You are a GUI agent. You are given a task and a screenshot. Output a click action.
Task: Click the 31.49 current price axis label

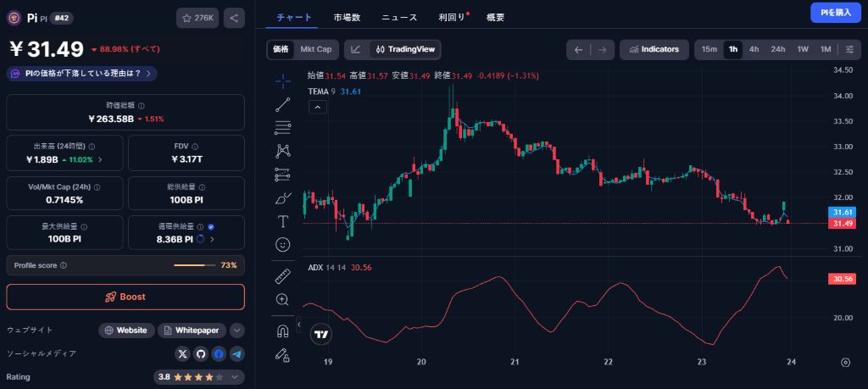click(x=842, y=224)
